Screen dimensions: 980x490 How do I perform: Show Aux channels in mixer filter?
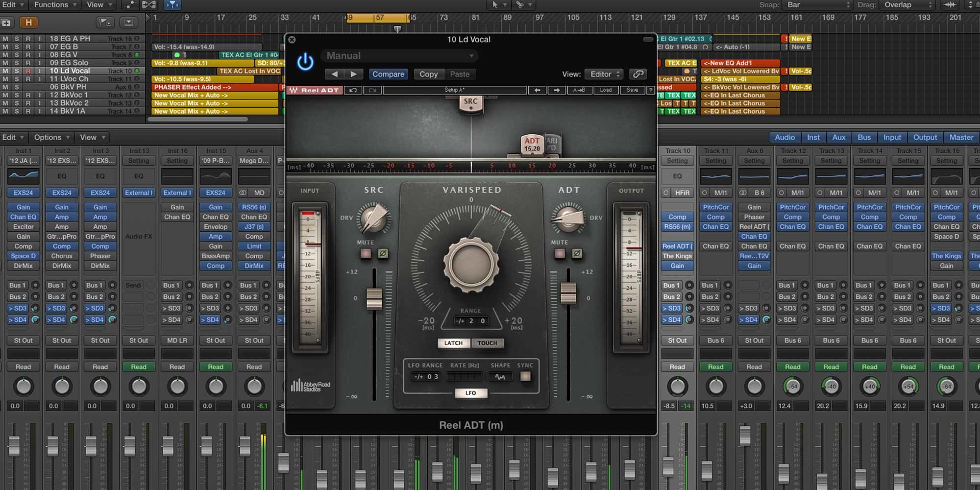pyautogui.click(x=839, y=137)
